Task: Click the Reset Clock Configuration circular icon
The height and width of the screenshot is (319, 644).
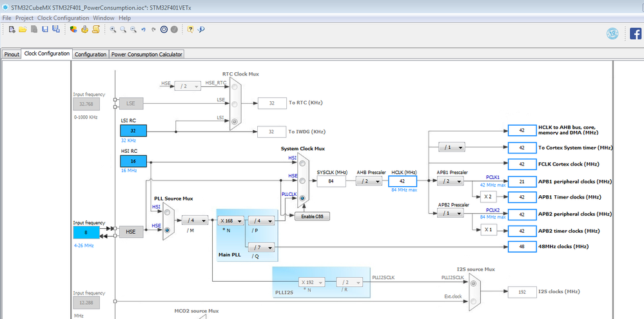Action: (164, 30)
